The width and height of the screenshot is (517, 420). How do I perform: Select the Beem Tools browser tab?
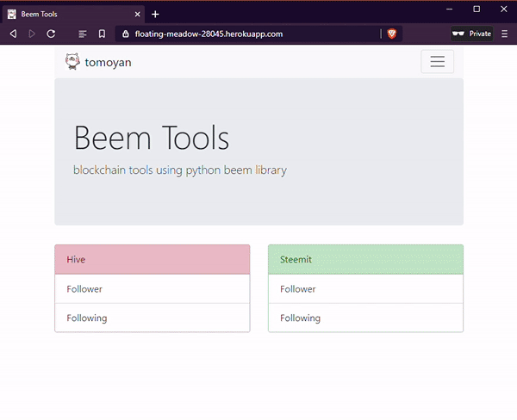pos(73,14)
